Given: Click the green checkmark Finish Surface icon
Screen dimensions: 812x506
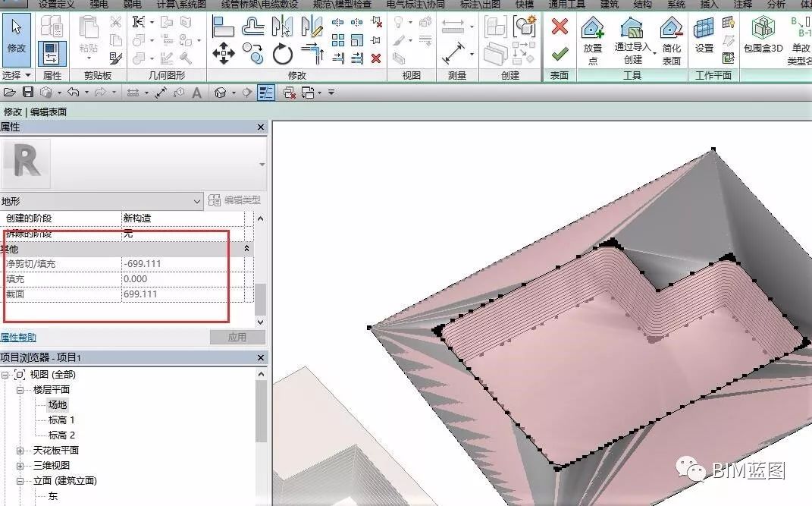Looking at the screenshot, I should (560, 54).
